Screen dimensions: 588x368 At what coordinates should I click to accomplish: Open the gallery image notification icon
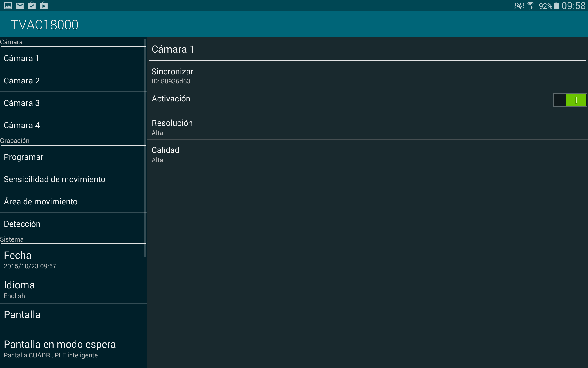(8, 5)
